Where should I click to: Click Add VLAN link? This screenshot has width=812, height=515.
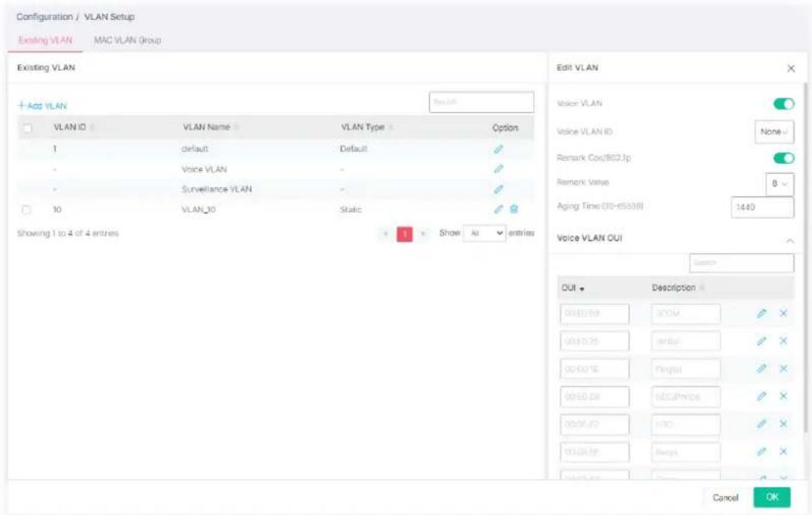coord(43,106)
